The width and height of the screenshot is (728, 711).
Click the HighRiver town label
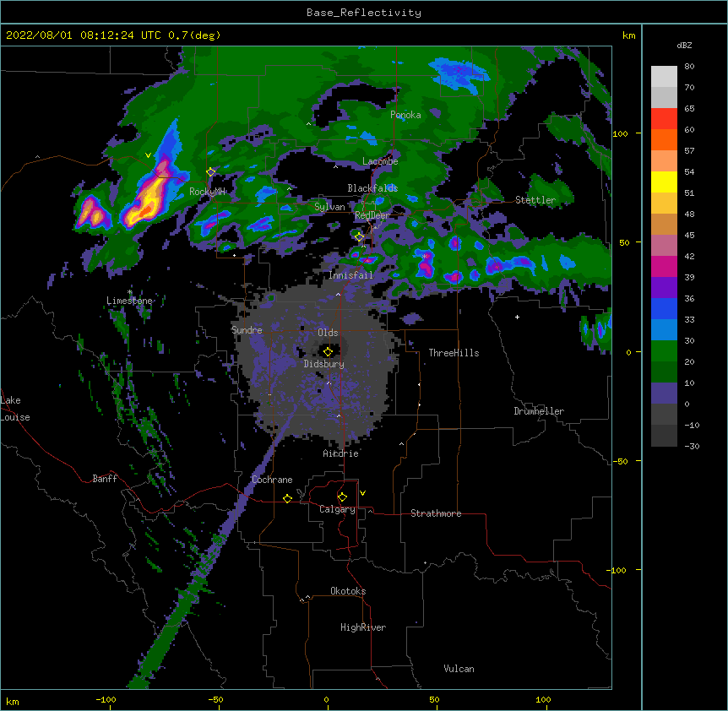point(363,627)
